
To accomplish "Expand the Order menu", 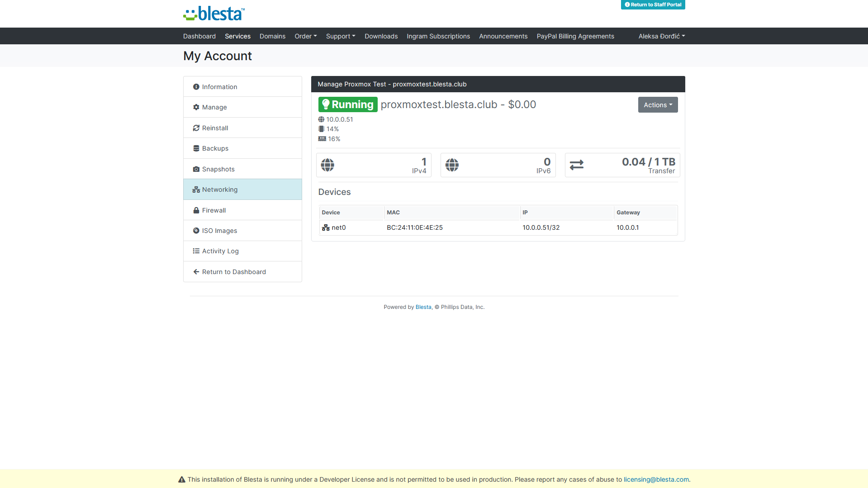I will (306, 36).
